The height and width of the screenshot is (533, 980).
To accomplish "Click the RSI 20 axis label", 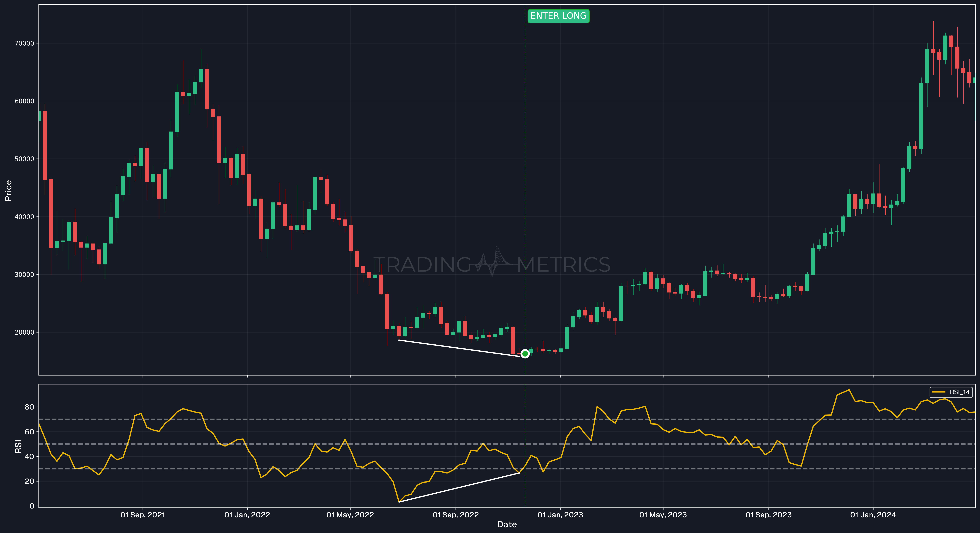I will [x=29, y=481].
